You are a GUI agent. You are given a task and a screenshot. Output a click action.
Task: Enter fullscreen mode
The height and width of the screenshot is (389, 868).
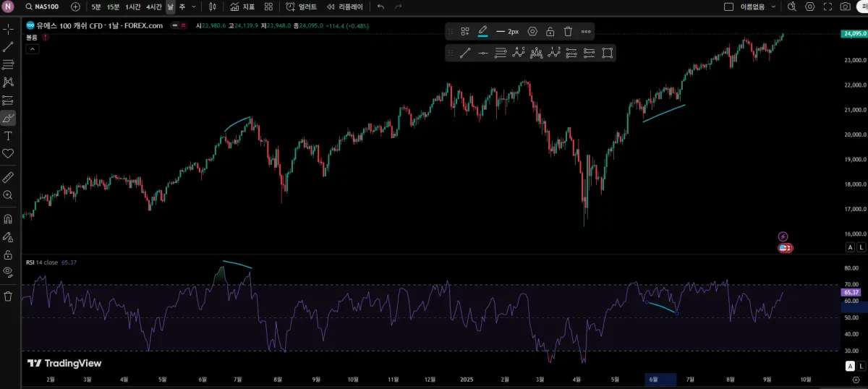[x=827, y=7]
